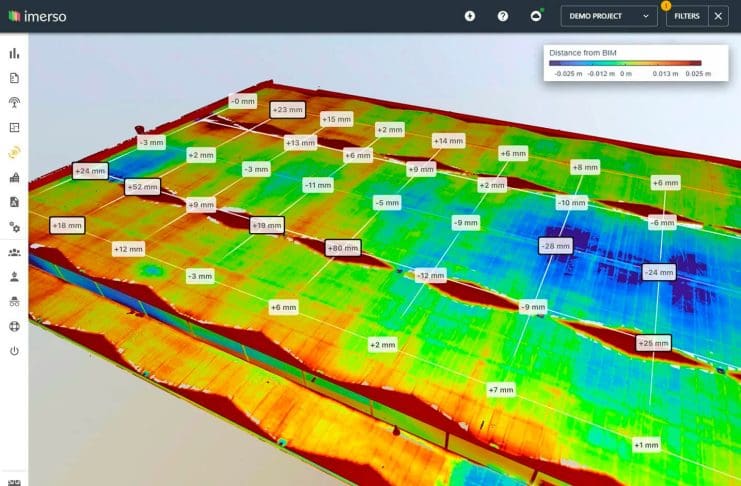Open the team members icon
Screen dimensions: 741x486
pos(14,253)
